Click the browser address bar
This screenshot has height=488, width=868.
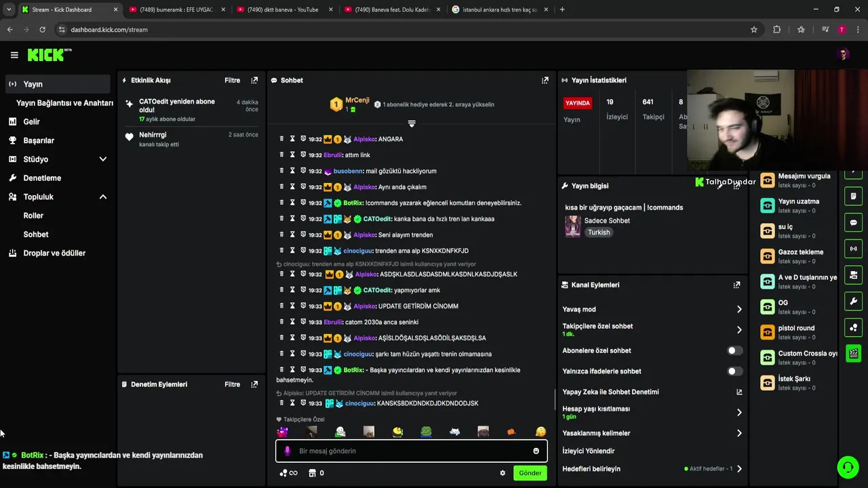(400, 30)
